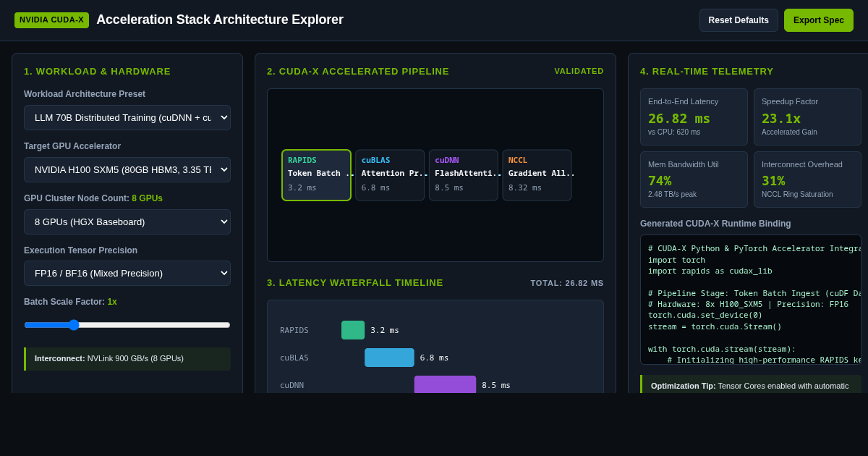
Task: Expand the GPU Cluster Node Count dropdown
Action: [x=127, y=221]
